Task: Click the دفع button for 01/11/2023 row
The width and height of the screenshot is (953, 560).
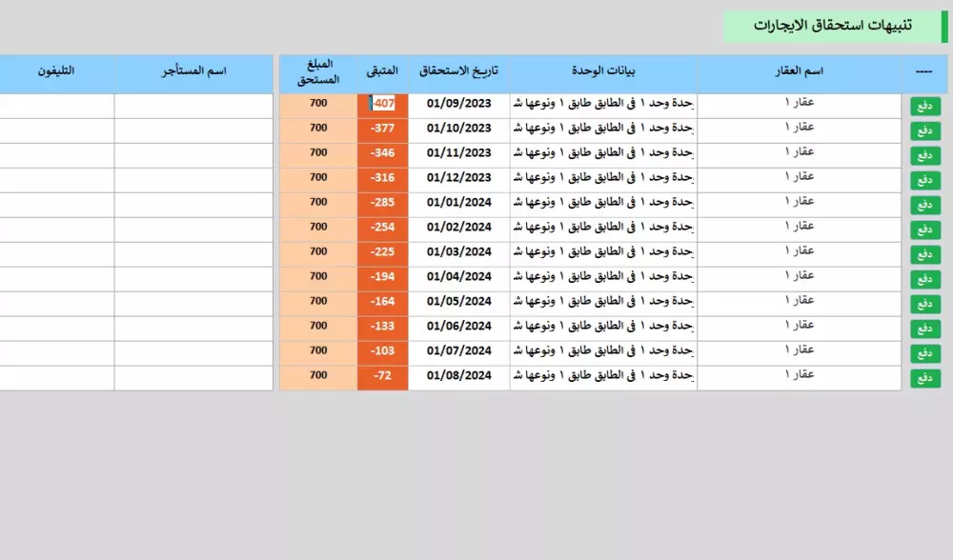Action: (924, 154)
